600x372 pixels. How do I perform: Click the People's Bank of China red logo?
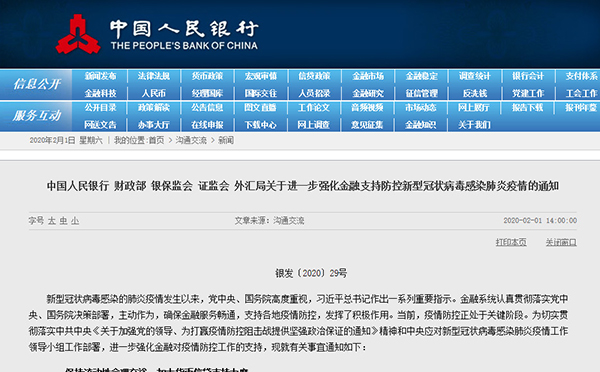tap(78, 34)
